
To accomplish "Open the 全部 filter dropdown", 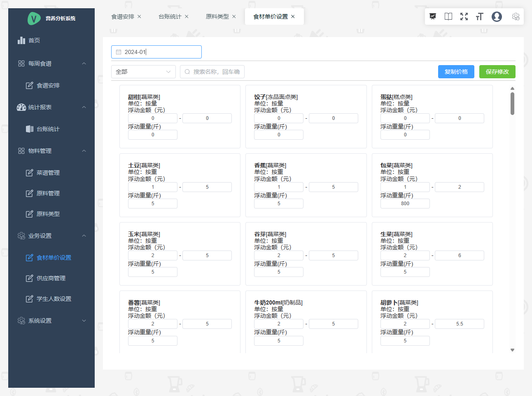I will point(143,71).
